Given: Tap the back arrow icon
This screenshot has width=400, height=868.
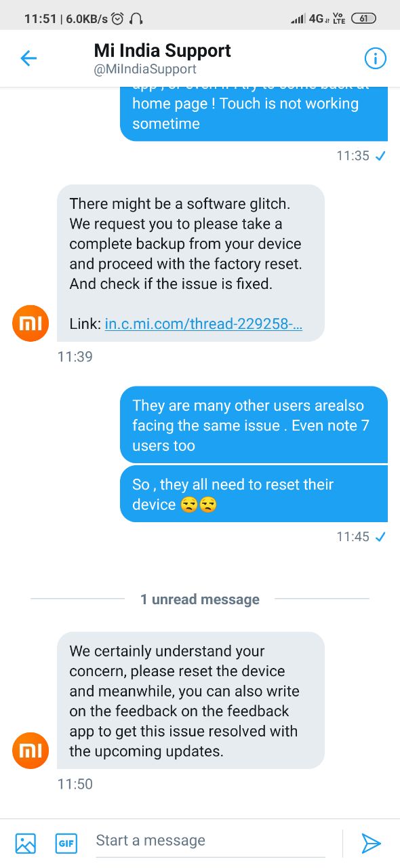Looking at the screenshot, I should coord(28,58).
